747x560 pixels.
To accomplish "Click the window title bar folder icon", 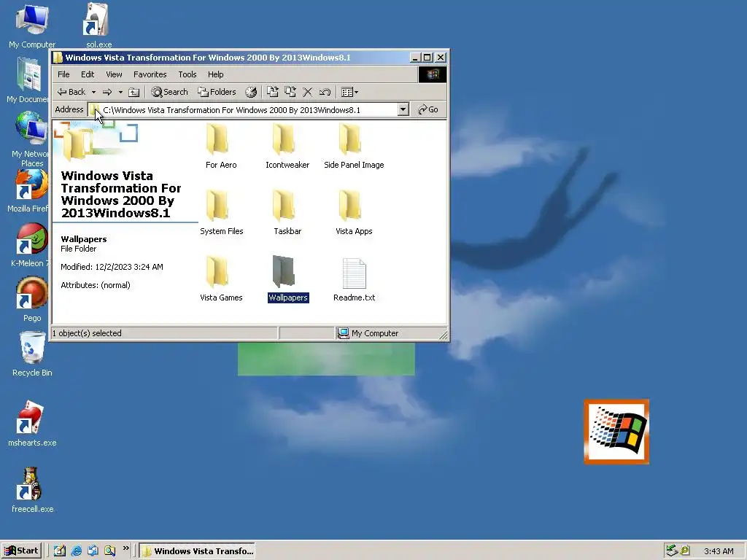I will 58,58.
